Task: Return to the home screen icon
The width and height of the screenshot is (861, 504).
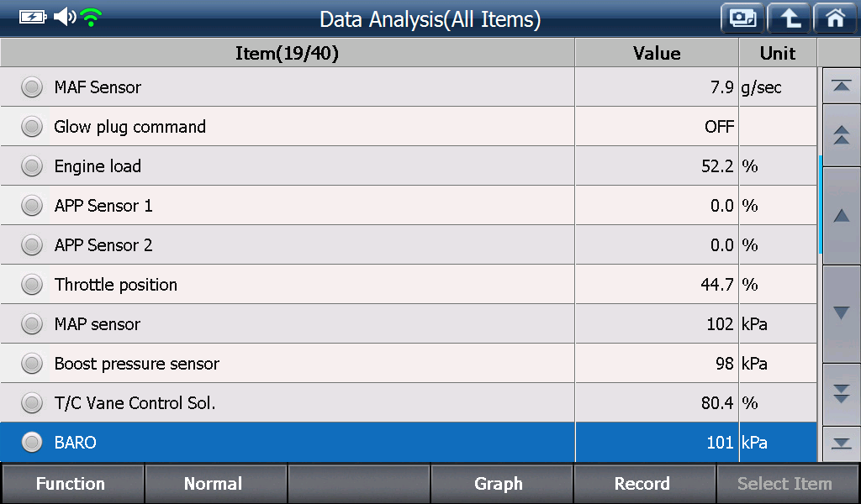Action: [x=836, y=18]
